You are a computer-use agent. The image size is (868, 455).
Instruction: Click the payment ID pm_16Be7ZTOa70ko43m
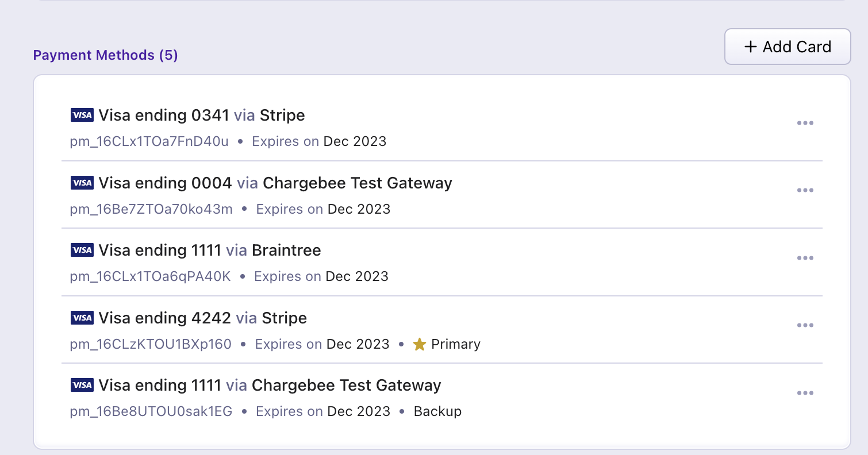(151, 209)
